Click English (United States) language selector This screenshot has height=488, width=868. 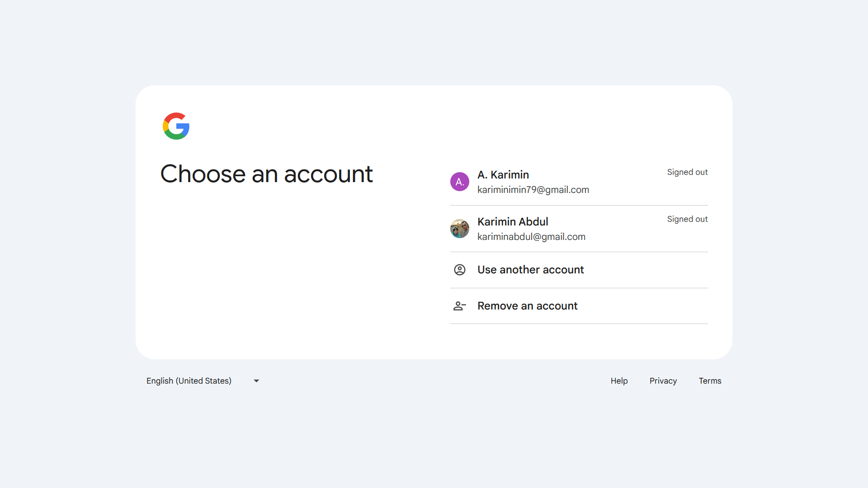click(189, 381)
